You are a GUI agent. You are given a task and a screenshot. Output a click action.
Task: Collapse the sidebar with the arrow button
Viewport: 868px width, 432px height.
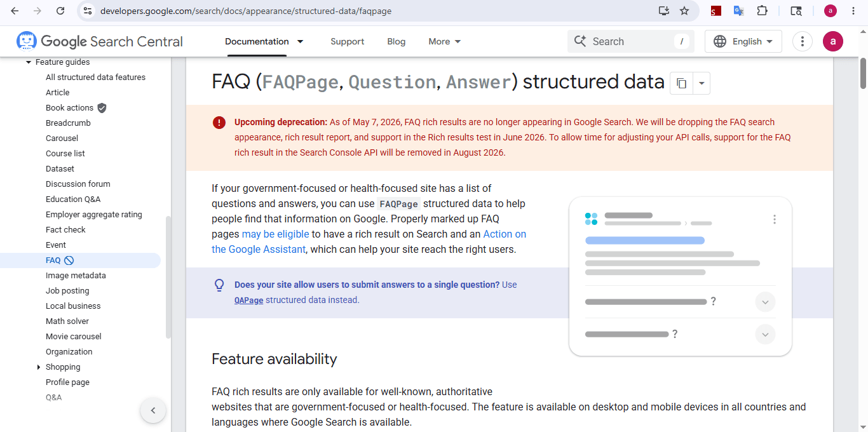point(153,410)
